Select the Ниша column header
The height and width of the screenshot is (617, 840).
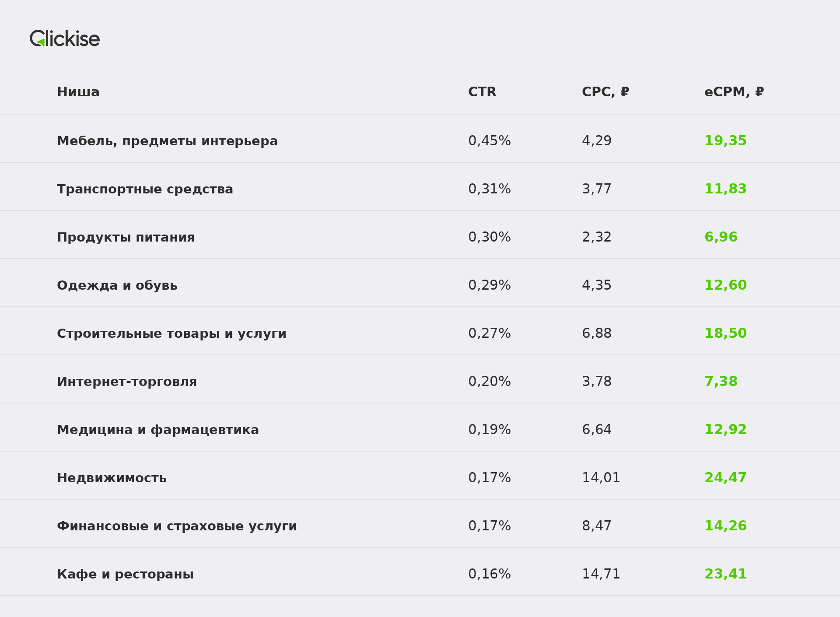tap(78, 92)
